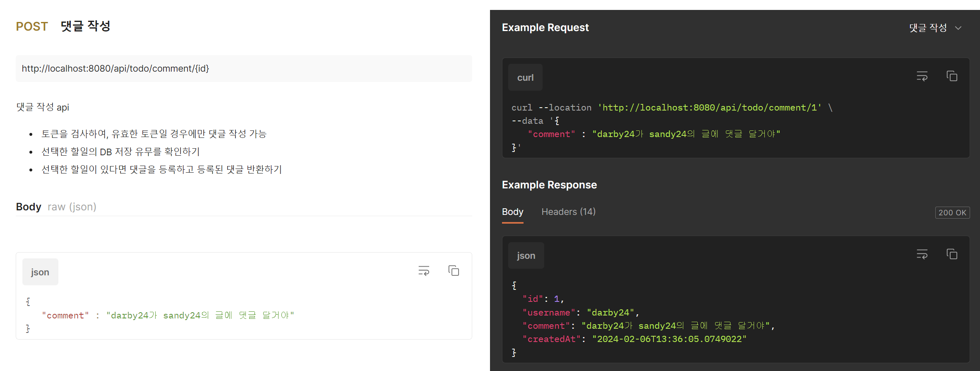Toggle word wrap in response json block
Image resolution: width=980 pixels, height=371 pixels.
pyautogui.click(x=922, y=254)
